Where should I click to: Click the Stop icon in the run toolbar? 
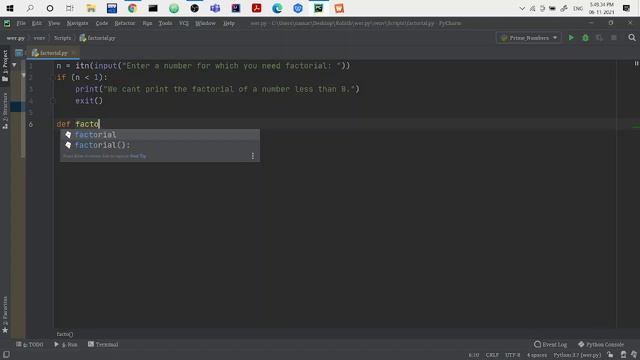click(613, 38)
